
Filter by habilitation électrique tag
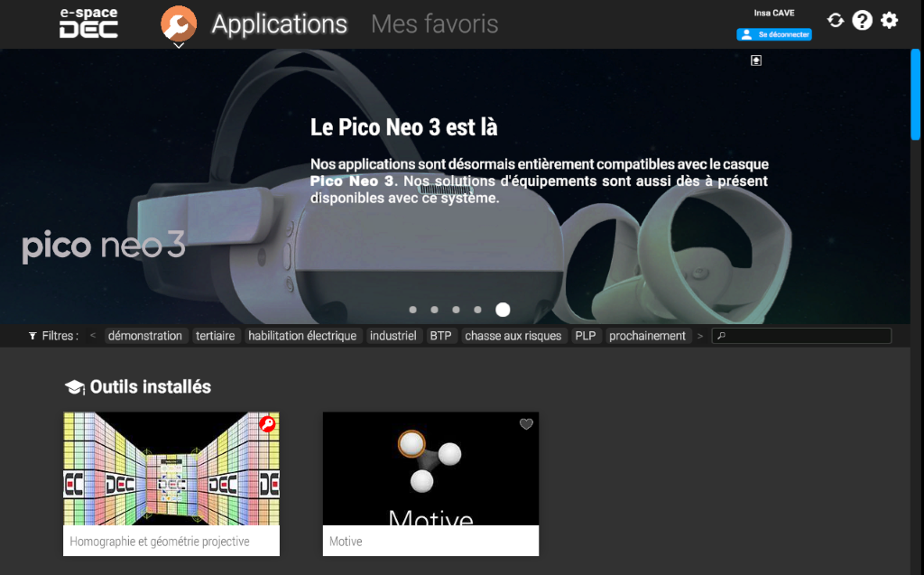(x=302, y=336)
